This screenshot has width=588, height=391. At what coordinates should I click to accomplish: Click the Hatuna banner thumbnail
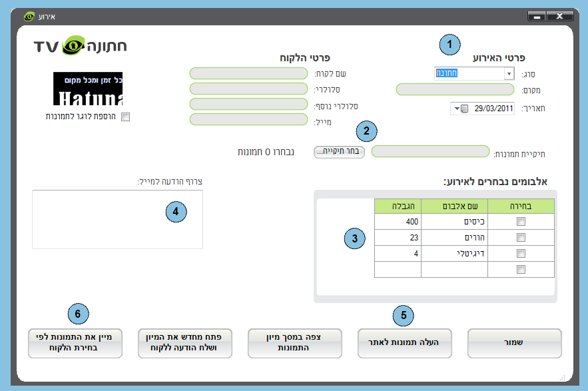[x=89, y=89]
